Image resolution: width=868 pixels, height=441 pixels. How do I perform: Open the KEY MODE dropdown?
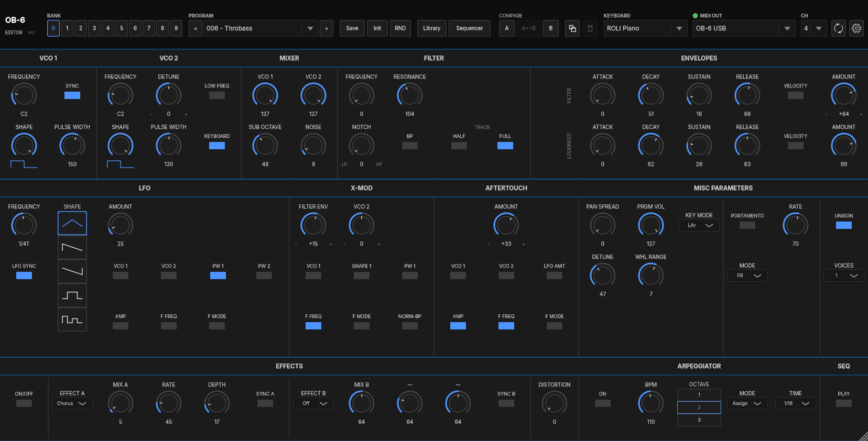point(699,225)
